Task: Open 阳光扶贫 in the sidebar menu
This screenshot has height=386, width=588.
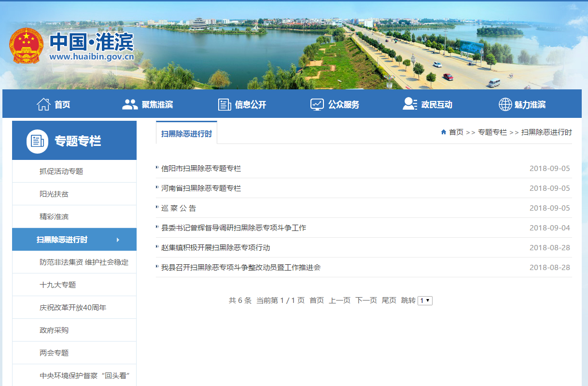Action: tap(54, 194)
